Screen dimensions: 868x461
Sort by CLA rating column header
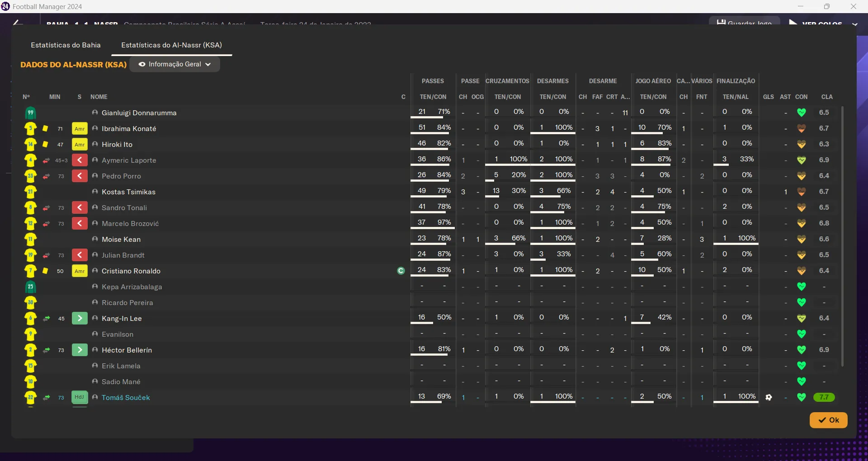[827, 97]
